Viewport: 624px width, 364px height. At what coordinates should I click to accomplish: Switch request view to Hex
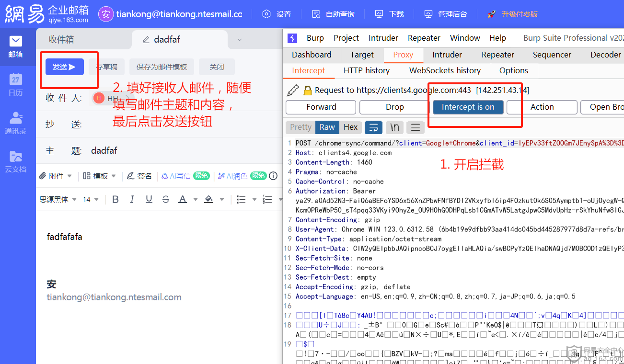pyautogui.click(x=350, y=127)
